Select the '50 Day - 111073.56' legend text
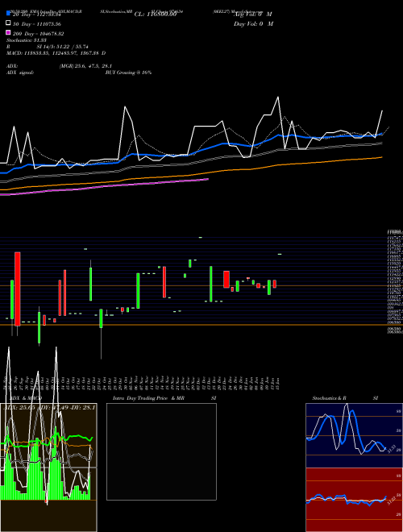This screenshot has height=532, width=403. 39,24
